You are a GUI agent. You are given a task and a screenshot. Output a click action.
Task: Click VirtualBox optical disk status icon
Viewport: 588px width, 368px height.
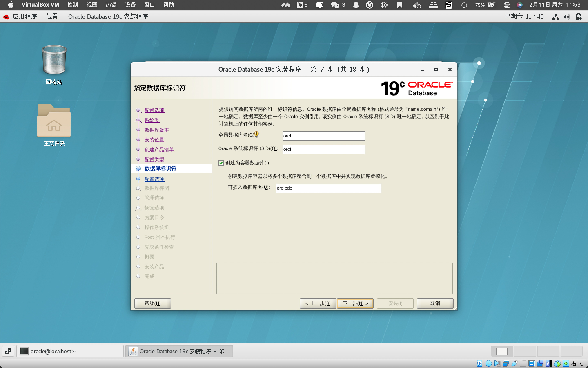(488, 363)
